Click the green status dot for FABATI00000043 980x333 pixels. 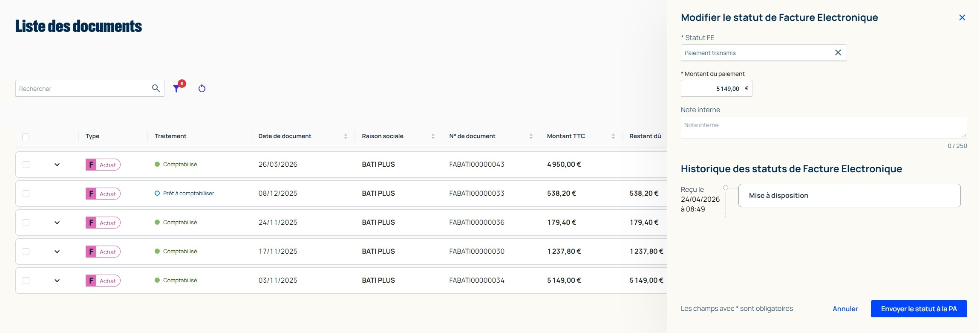tap(157, 164)
